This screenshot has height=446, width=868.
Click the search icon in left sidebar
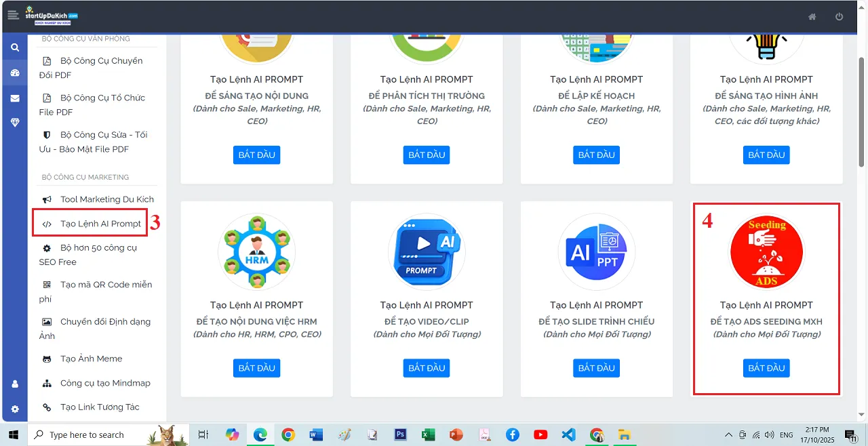click(x=14, y=47)
